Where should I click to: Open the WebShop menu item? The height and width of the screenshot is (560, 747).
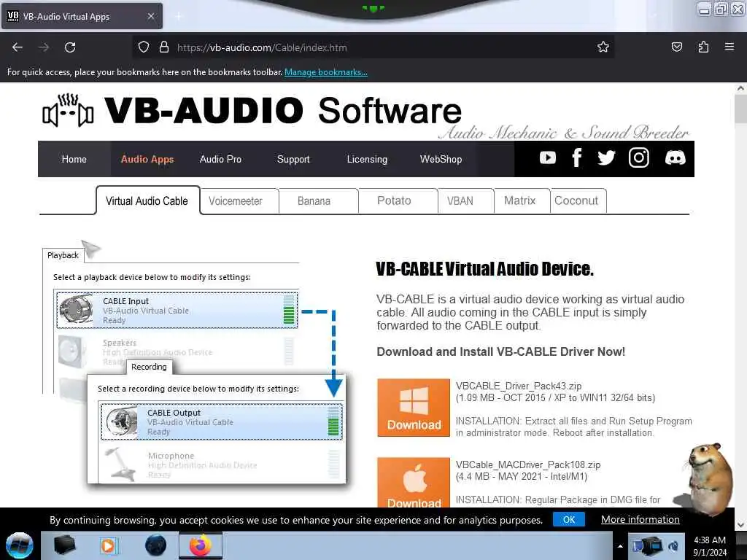tap(441, 159)
